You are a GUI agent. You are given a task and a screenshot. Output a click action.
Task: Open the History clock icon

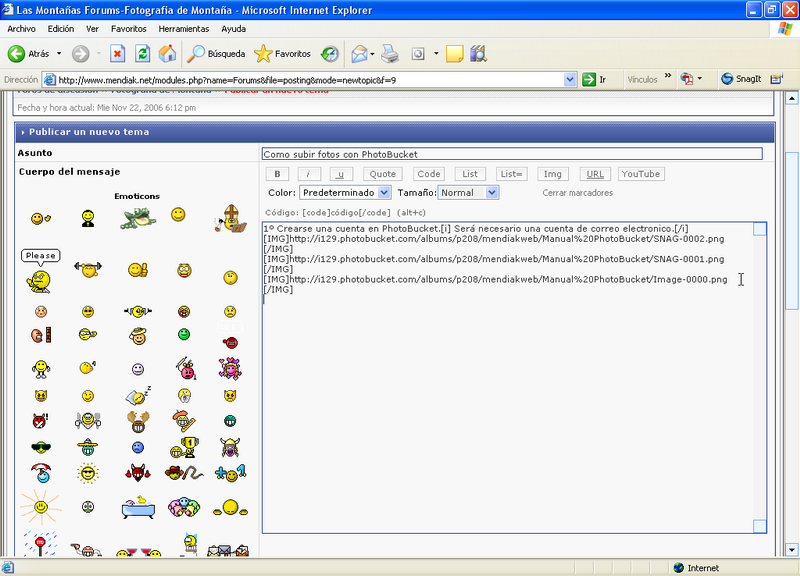[x=330, y=54]
